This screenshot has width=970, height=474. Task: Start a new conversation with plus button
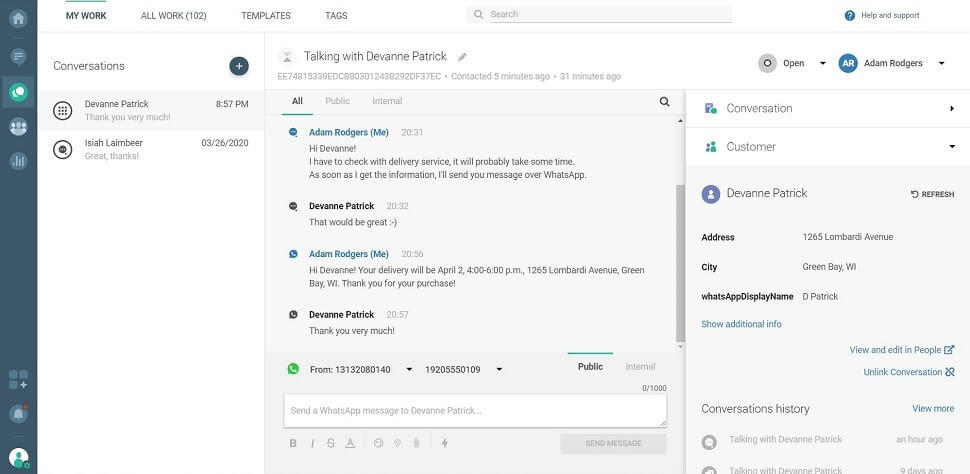239,66
